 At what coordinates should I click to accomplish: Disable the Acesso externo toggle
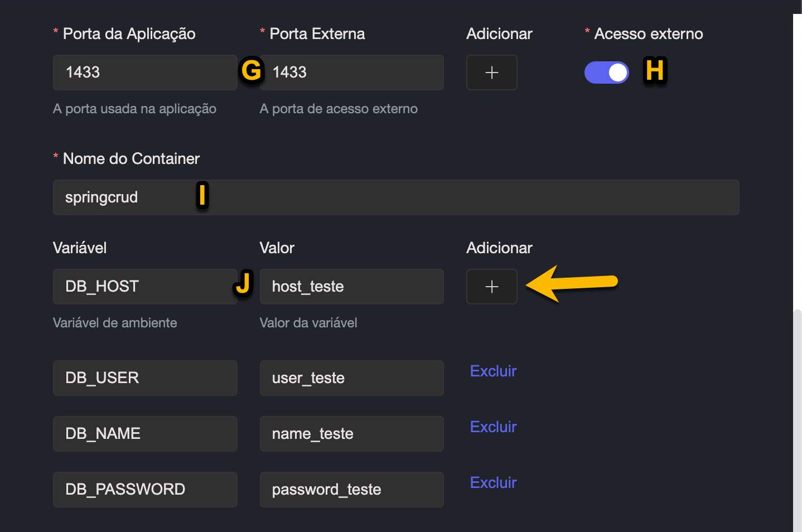[x=606, y=72]
